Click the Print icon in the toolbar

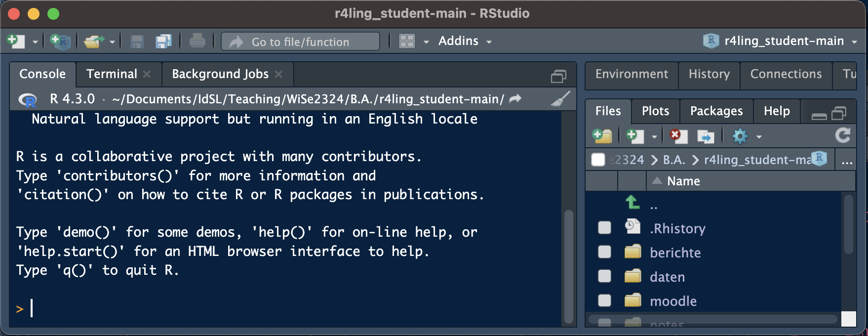(197, 41)
